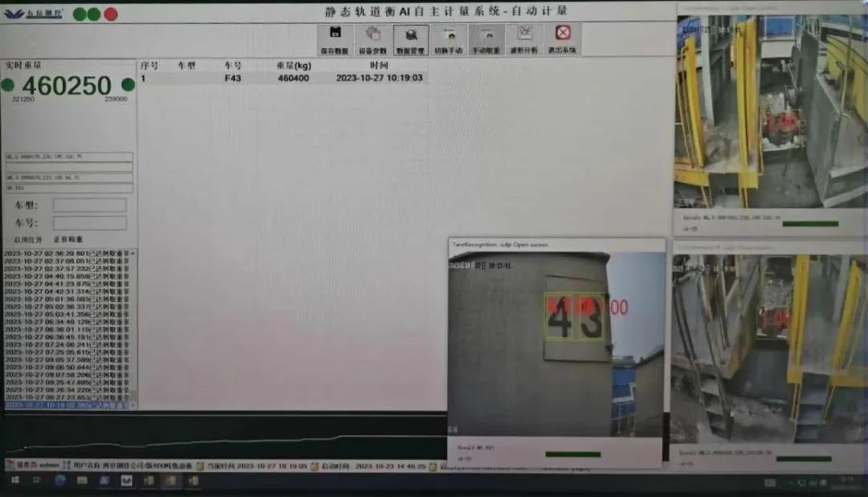Click the 车号 column header
Viewport: 868px width, 497px height.
coord(233,65)
